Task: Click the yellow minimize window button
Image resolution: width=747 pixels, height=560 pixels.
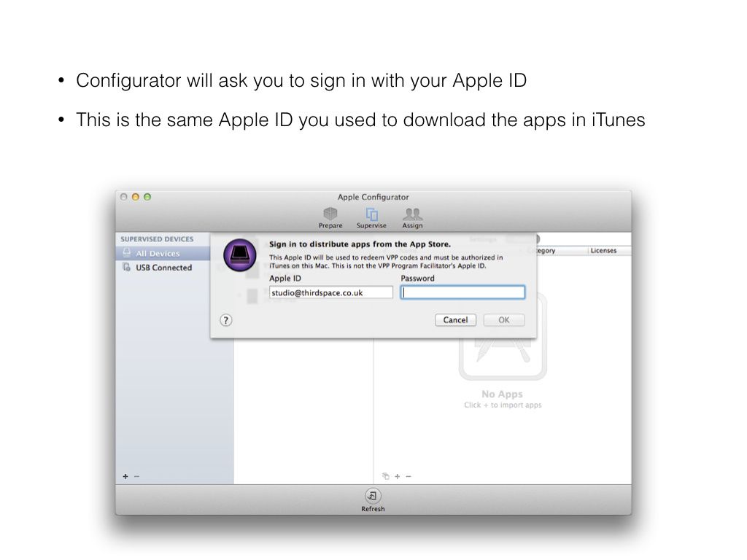Action: click(135, 197)
